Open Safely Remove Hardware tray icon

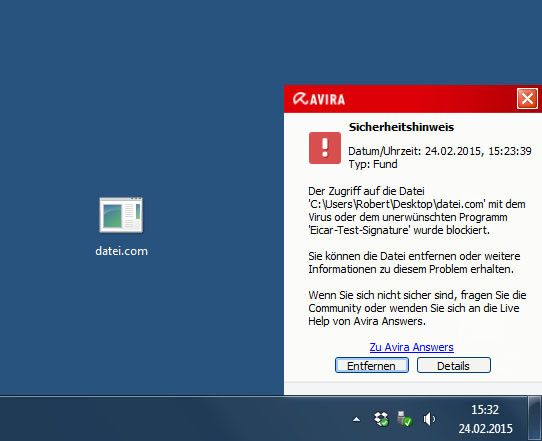click(405, 419)
